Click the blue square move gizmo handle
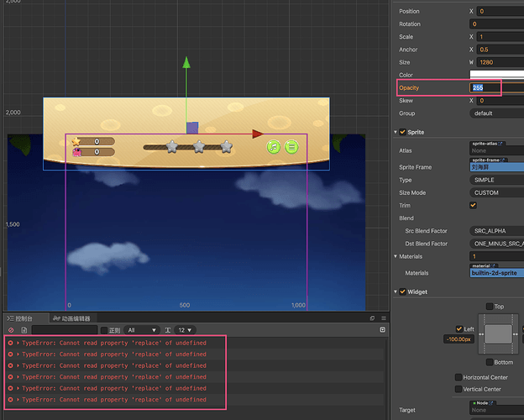Image resolution: width=524 pixels, height=420 pixels. (192, 128)
